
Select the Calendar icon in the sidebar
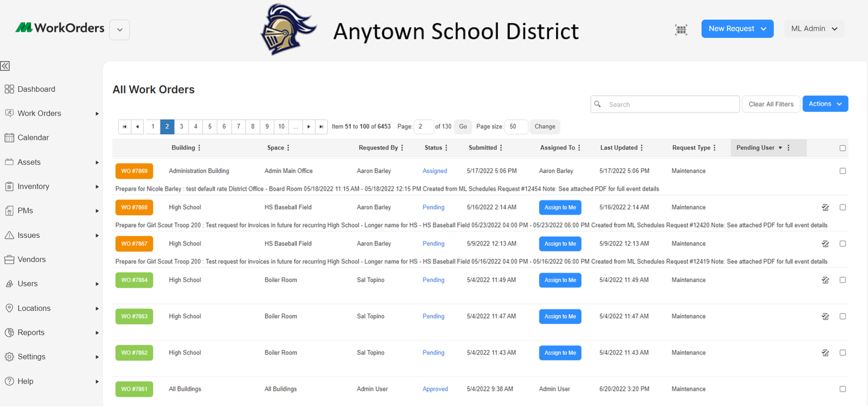[9, 137]
